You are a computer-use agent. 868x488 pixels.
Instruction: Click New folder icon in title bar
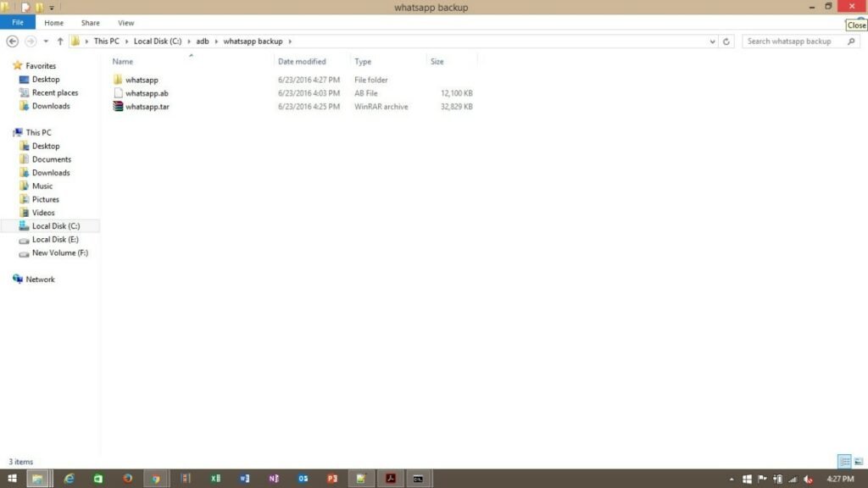[x=39, y=8]
